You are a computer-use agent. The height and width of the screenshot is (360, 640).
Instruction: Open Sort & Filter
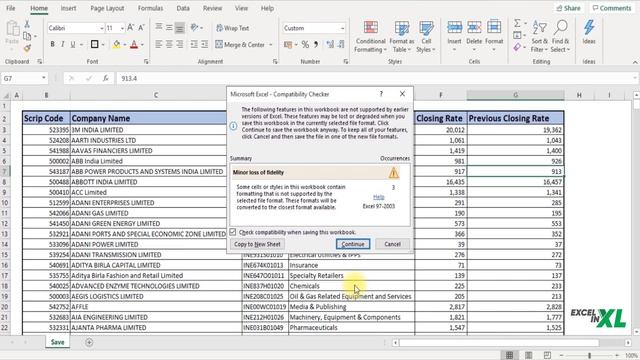pos(539,37)
